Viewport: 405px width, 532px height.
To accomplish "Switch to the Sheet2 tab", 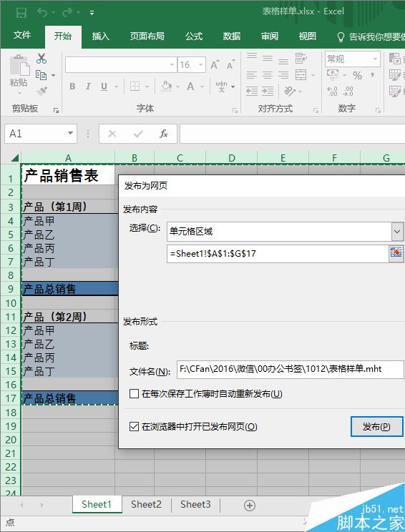I will point(146,504).
